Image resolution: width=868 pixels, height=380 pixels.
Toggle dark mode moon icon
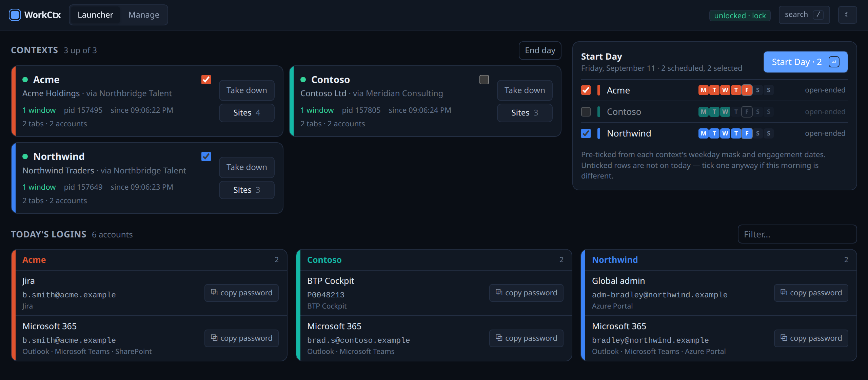(847, 15)
